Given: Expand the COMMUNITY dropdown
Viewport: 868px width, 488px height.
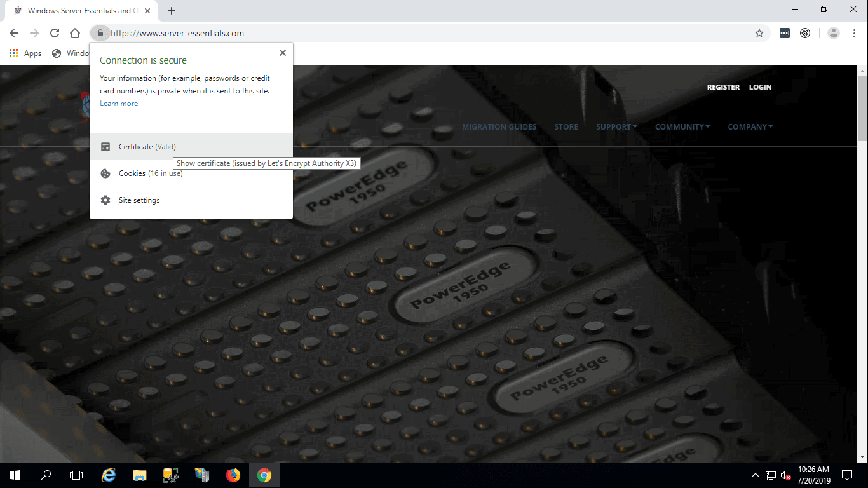Looking at the screenshot, I should click(682, 127).
